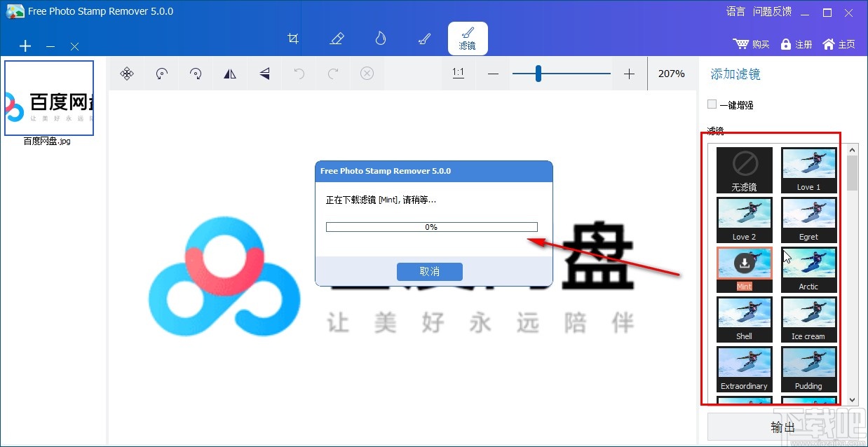Zoom in using the plus icon
Screen dimensions: 868x447
click(x=629, y=73)
